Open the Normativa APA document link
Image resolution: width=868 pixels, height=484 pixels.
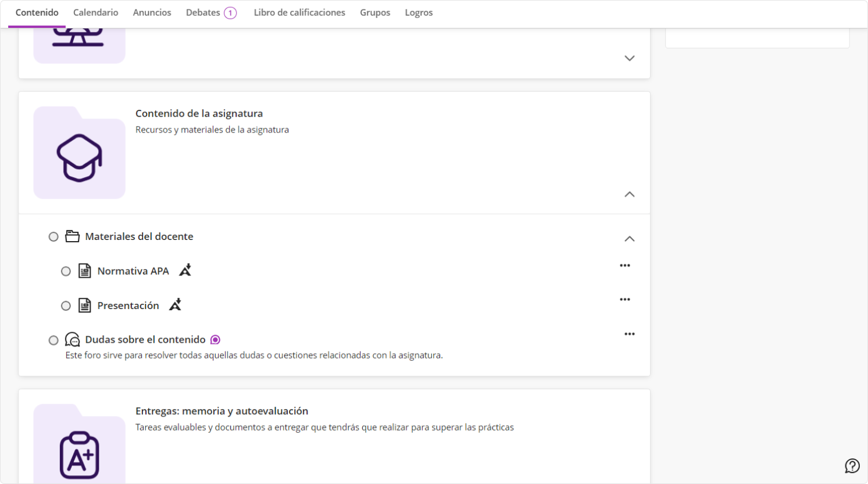click(x=133, y=271)
